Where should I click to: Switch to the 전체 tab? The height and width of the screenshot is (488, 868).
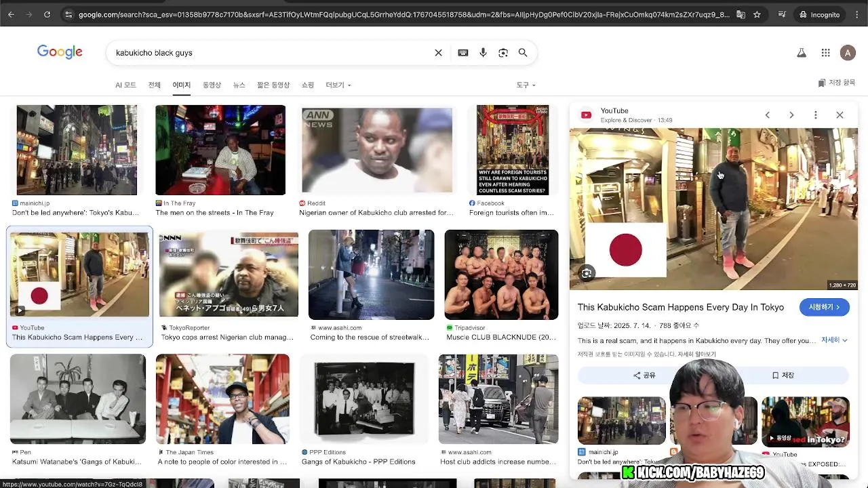(155, 85)
